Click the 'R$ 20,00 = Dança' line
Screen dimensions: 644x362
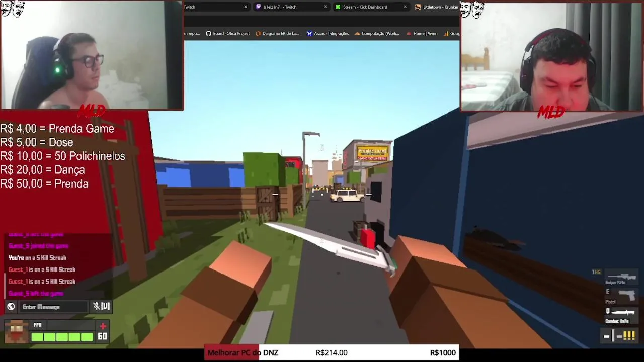[42, 170]
